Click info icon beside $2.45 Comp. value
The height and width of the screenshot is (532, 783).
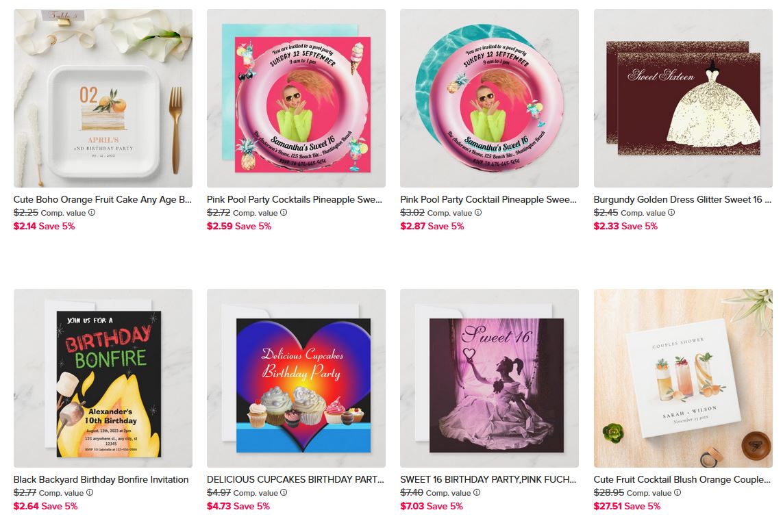pyautogui.click(x=671, y=213)
